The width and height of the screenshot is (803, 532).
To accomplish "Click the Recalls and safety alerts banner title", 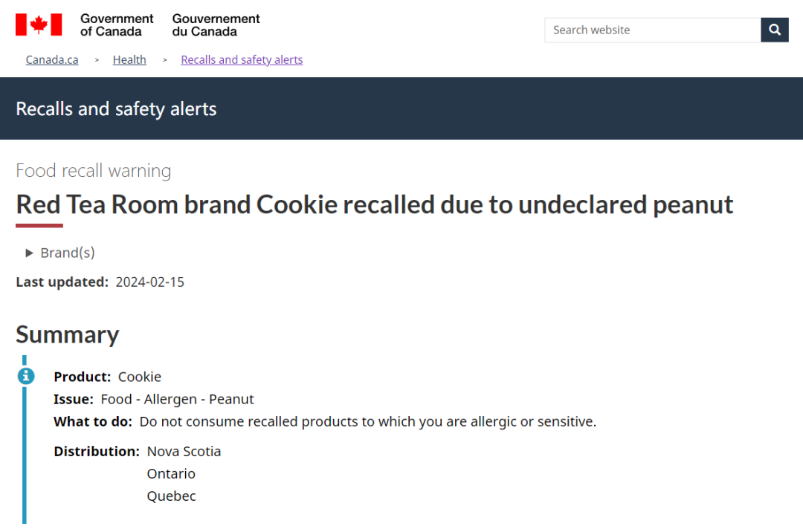I will pyautogui.click(x=116, y=109).
